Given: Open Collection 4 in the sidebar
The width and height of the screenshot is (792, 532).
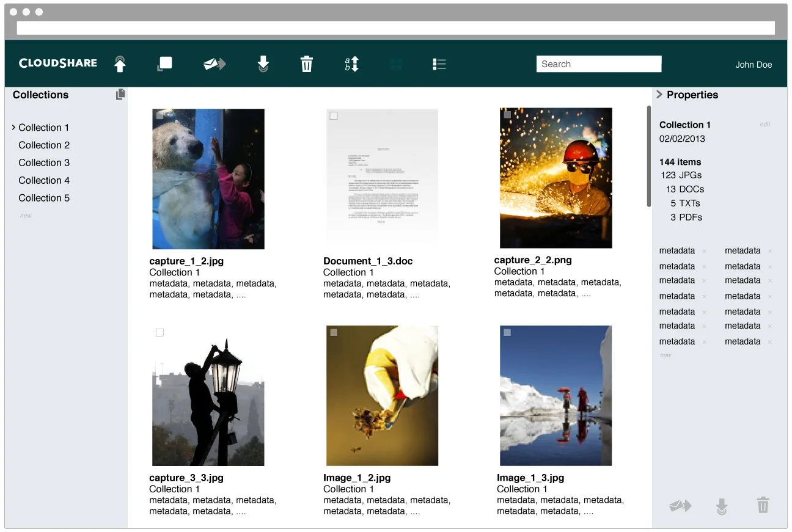Looking at the screenshot, I should [x=44, y=181].
